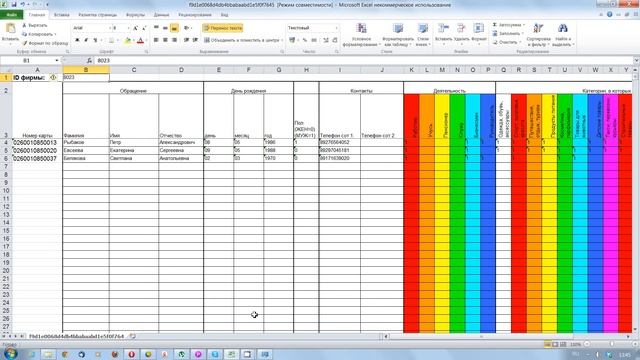Viewport: 640px width, 360px height.
Task: Expand the formula bar
Action: point(636,60)
